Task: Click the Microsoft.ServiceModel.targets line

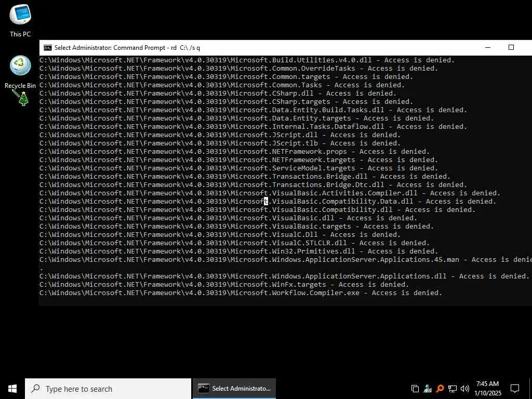Action: (238, 168)
